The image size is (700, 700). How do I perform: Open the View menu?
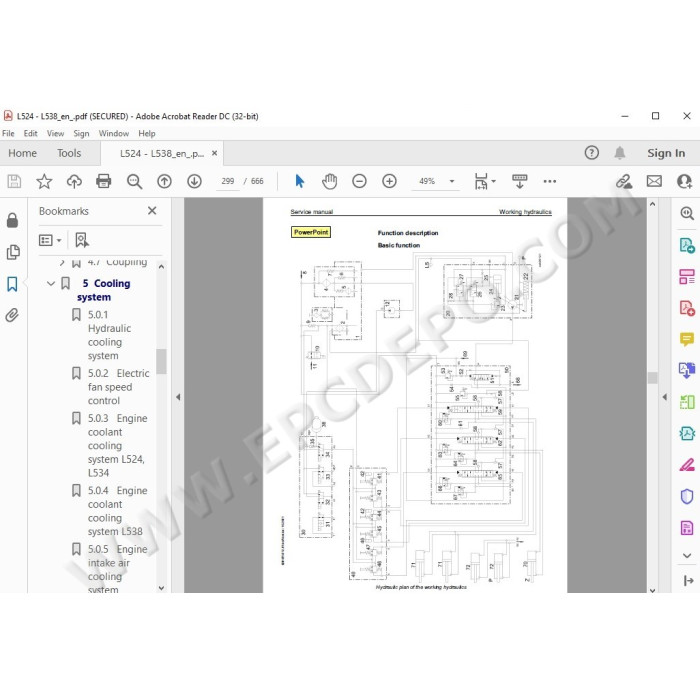tap(55, 133)
